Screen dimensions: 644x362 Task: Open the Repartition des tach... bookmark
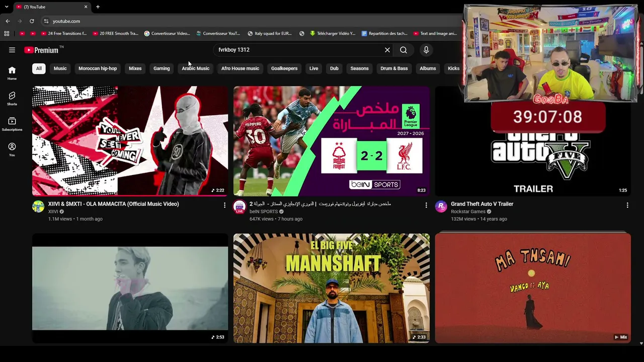pyautogui.click(x=384, y=34)
